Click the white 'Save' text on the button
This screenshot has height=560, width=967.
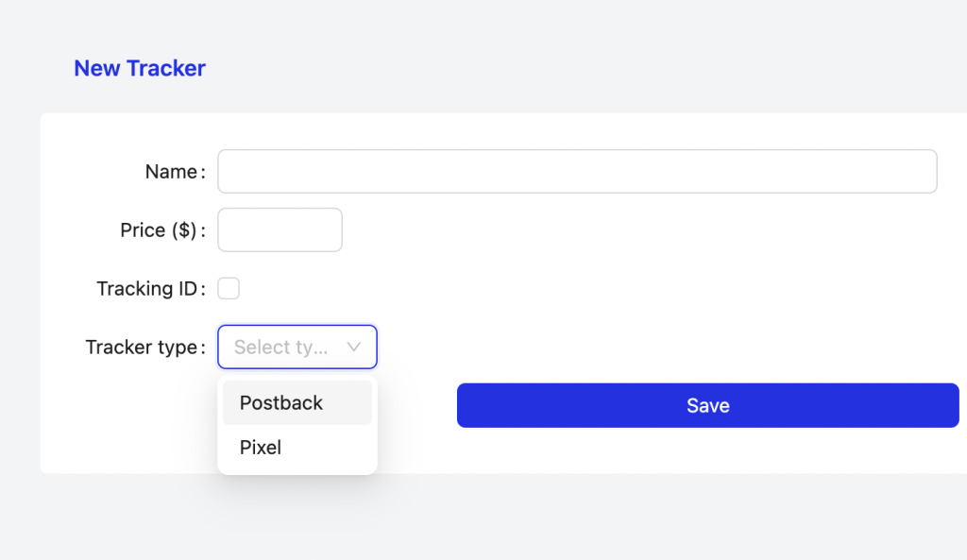click(x=707, y=406)
